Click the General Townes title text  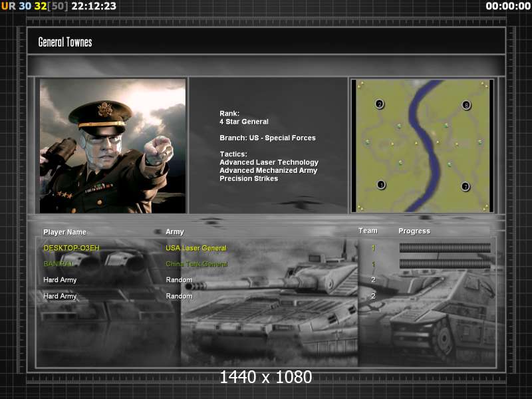(x=65, y=42)
